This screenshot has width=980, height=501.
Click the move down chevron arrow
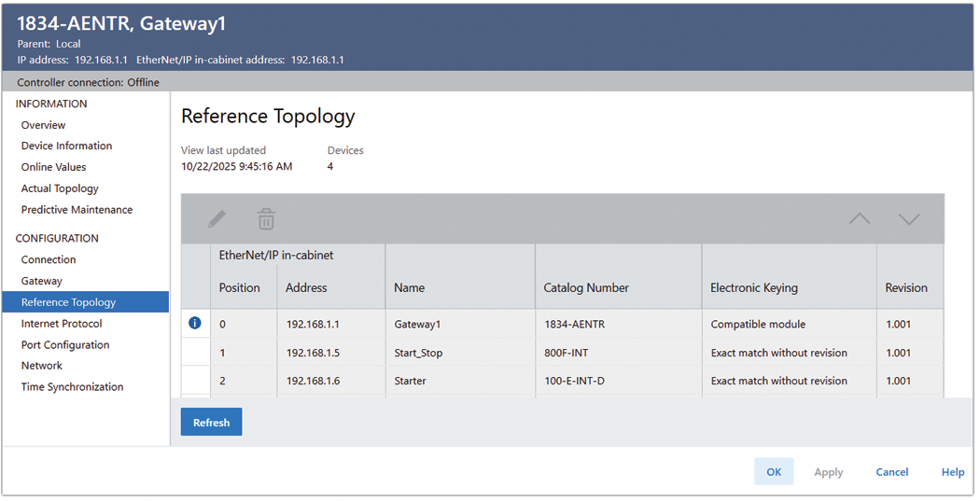coord(909,218)
